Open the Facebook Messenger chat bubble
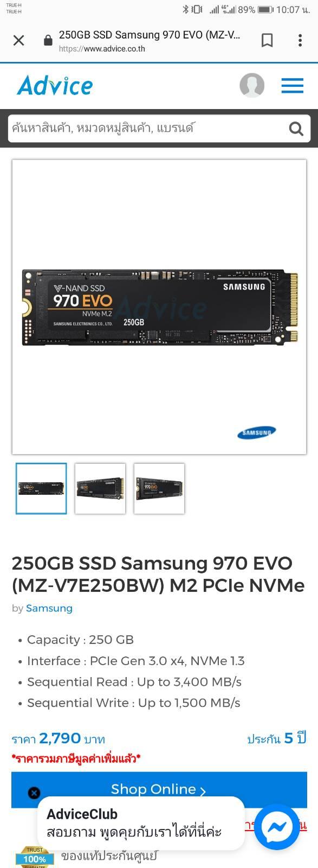Viewport: 318px width, 868px height. click(x=277, y=827)
